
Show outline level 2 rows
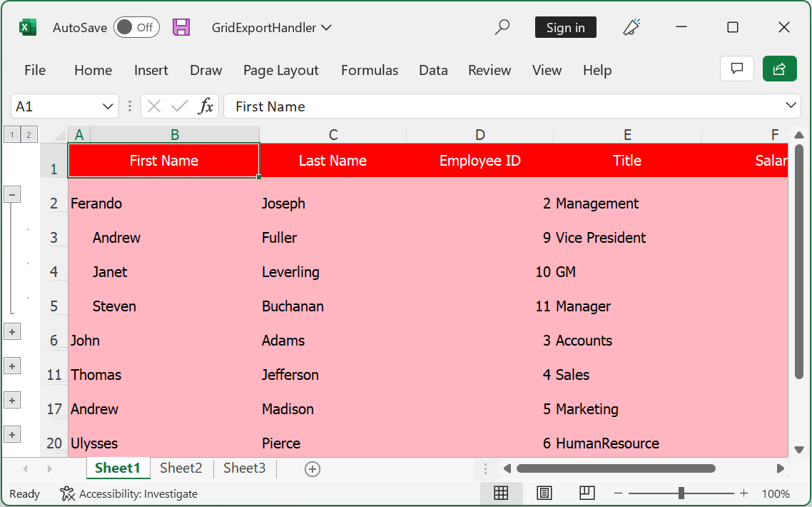29,135
